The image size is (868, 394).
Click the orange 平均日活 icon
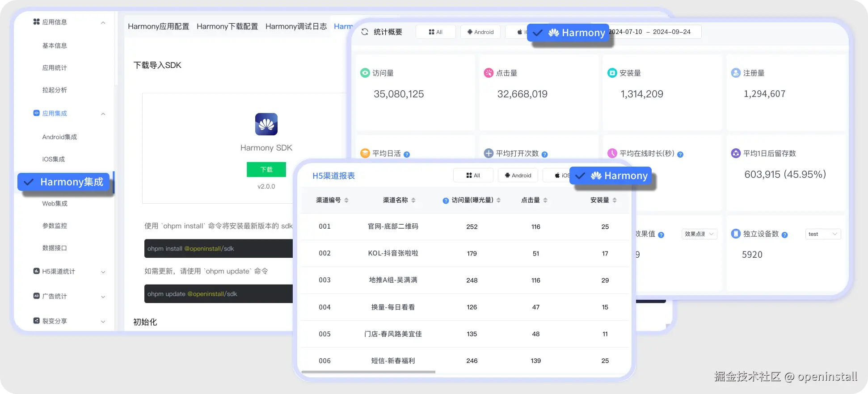click(365, 153)
